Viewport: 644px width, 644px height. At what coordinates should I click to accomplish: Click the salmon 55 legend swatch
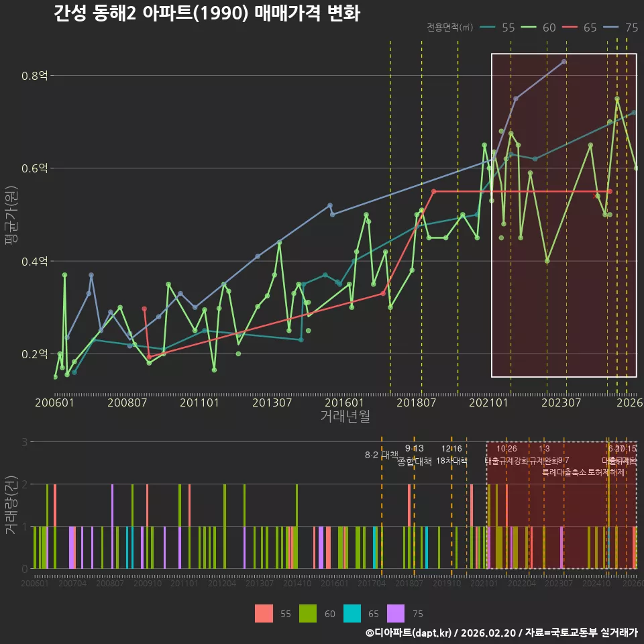click(264, 613)
